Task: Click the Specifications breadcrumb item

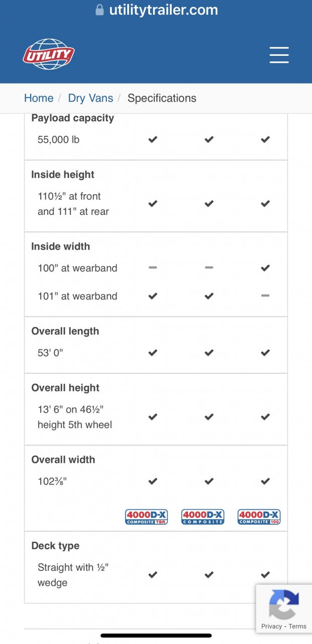Action: click(162, 98)
